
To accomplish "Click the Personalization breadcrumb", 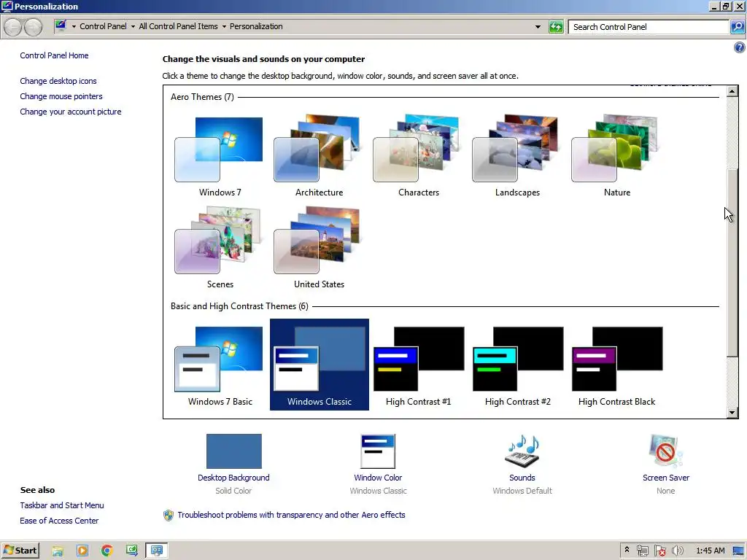I will (x=256, y=27).
